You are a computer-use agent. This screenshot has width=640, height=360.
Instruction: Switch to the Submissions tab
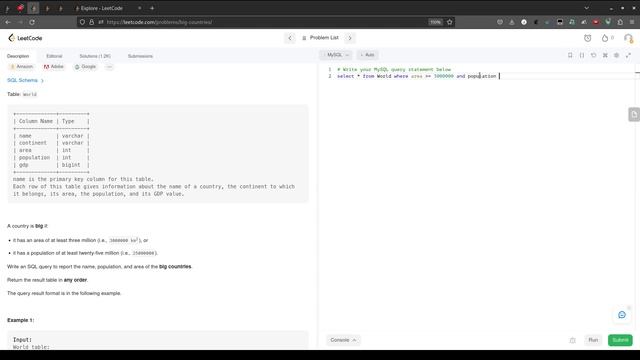[140, 56]
